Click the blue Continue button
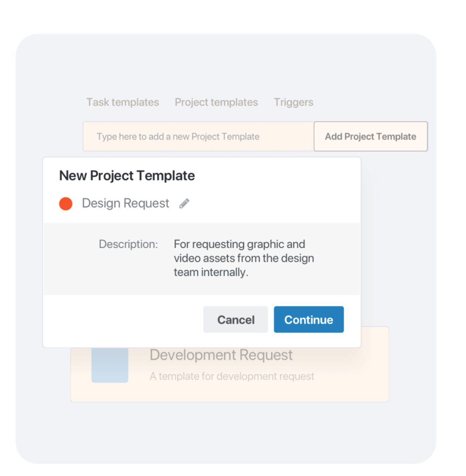The width and height of the screenshot is (466, 476). (309, 319)
